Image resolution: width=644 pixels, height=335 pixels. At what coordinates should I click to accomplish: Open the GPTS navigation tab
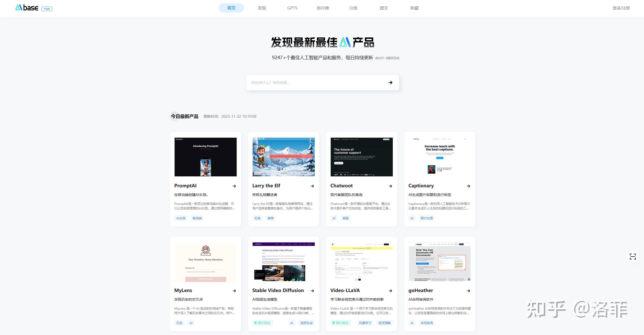click(292, 8)
